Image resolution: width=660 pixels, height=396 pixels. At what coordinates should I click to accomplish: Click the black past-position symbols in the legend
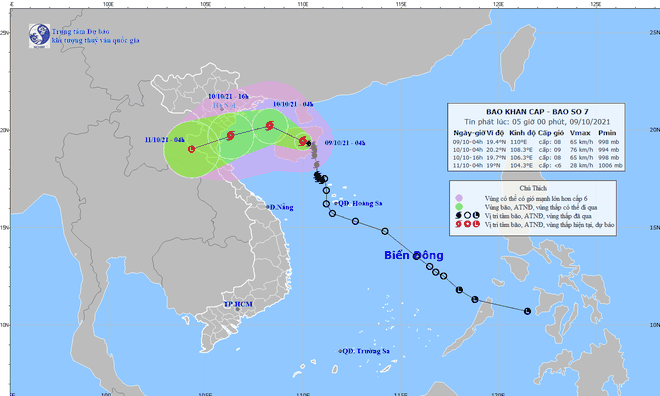pyautogui.click(x=467, y=216)
